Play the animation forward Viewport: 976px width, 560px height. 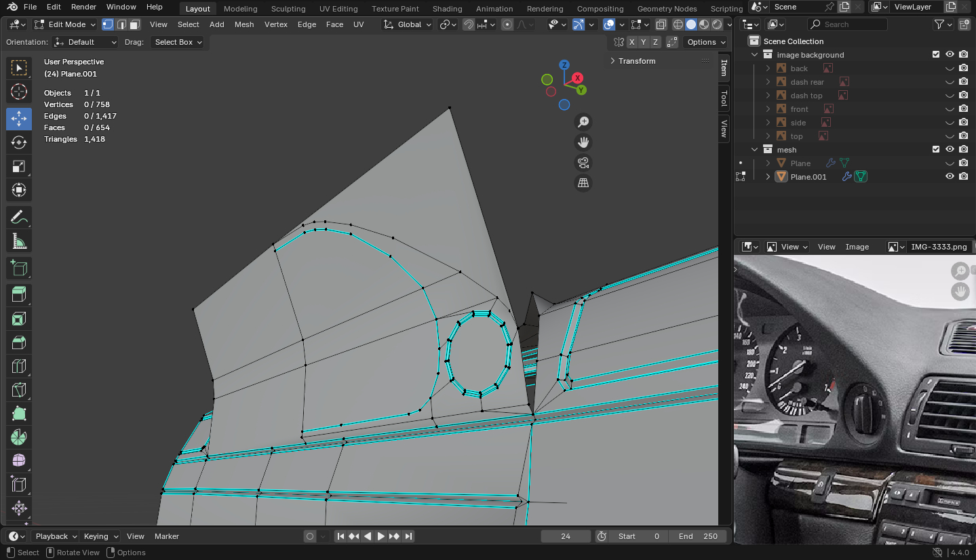(381, 536)
